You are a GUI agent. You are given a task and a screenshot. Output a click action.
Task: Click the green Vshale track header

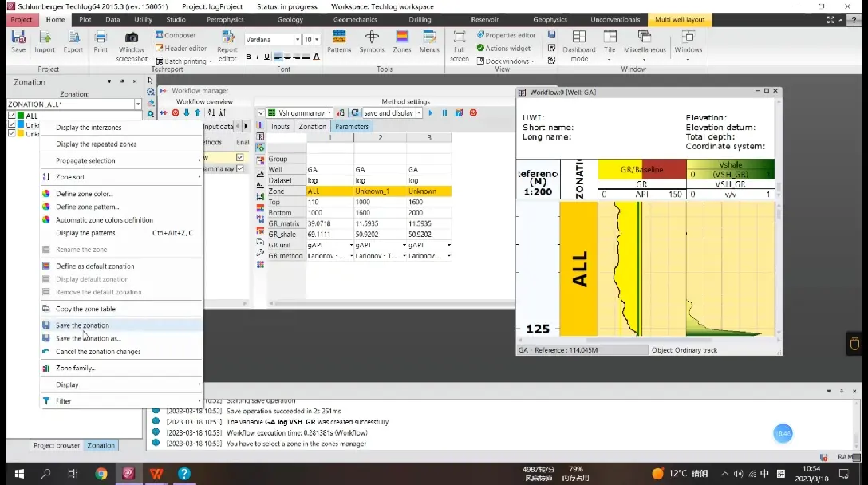click(x=730, y=169)
